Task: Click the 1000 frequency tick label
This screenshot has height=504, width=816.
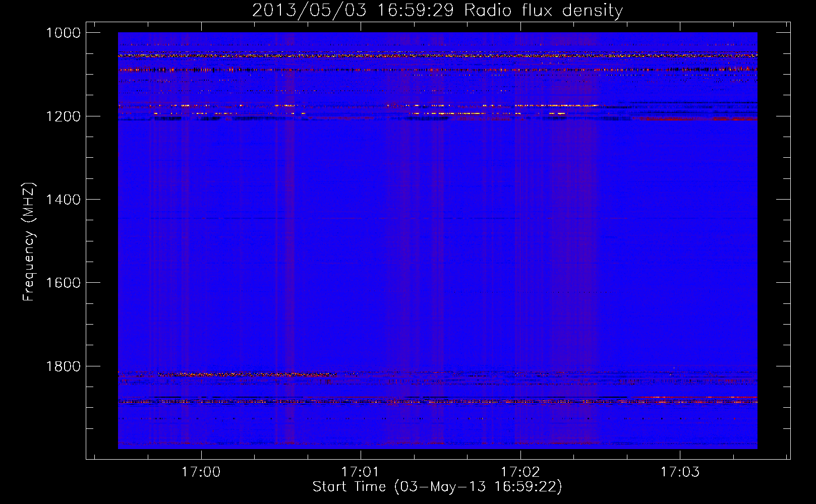Action: [63, 33]
